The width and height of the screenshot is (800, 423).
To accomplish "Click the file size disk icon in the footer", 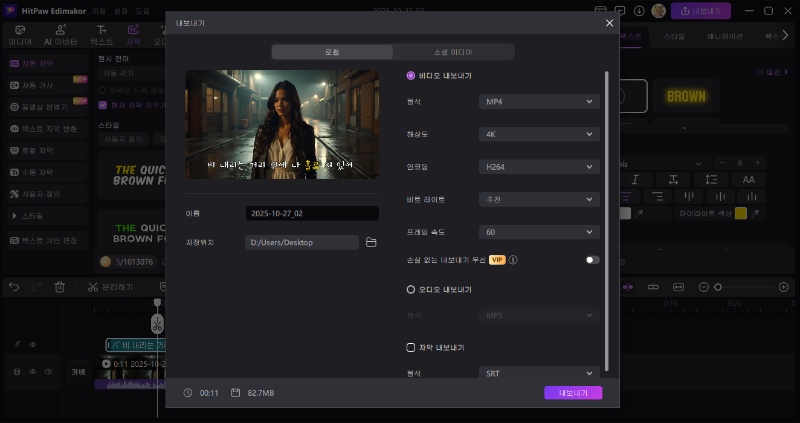I will coord(235,393).
